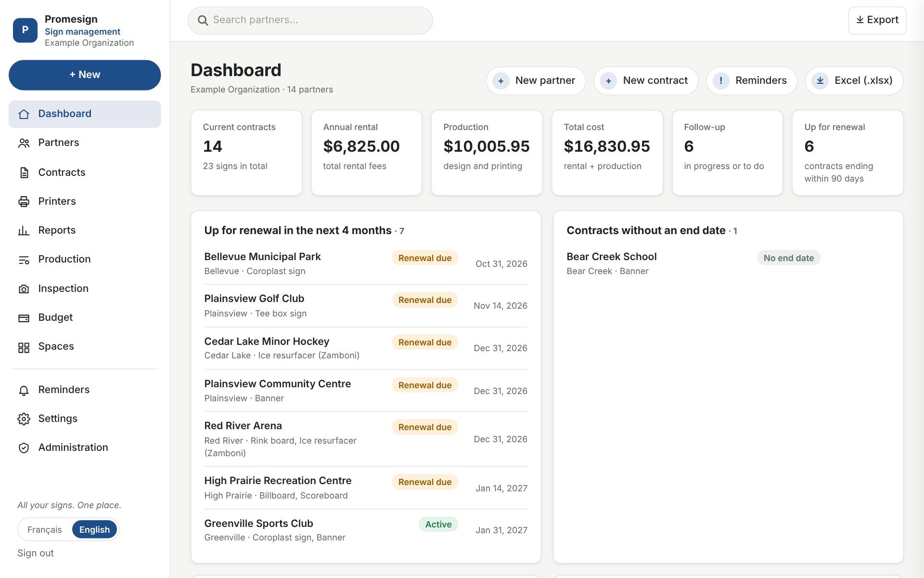Click Active badge for Greenville Sports Club

click(438, 524)
